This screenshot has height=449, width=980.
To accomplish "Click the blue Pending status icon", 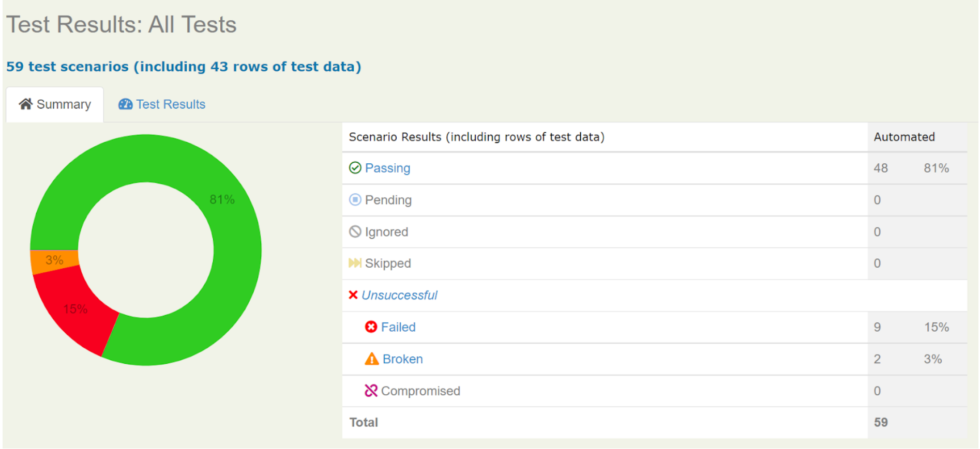I will coord(355,199).
